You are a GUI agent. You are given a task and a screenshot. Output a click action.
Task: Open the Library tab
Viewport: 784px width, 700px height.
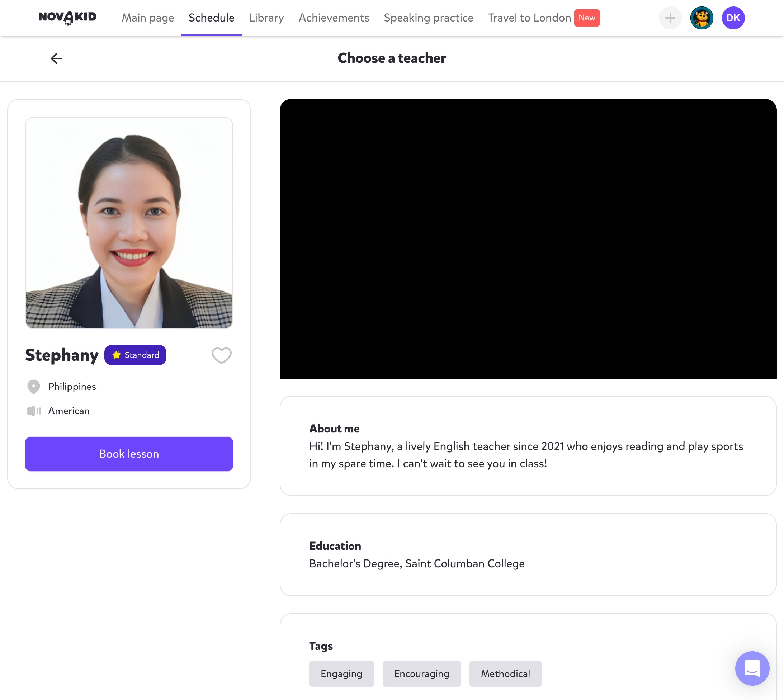pyautogui.click(x=266, y=18)
